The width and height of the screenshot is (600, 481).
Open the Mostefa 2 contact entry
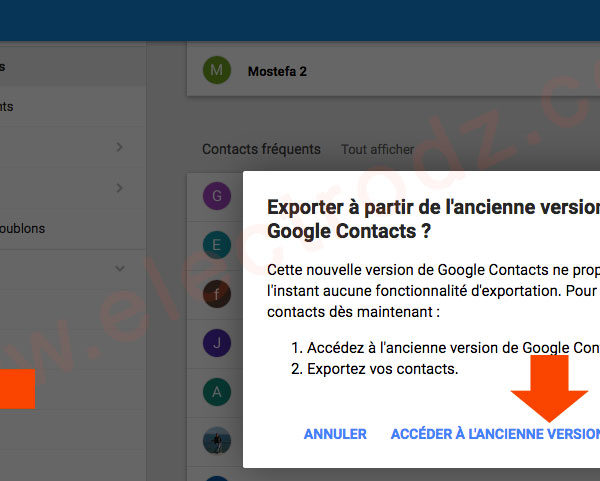(x=393, y=70)
